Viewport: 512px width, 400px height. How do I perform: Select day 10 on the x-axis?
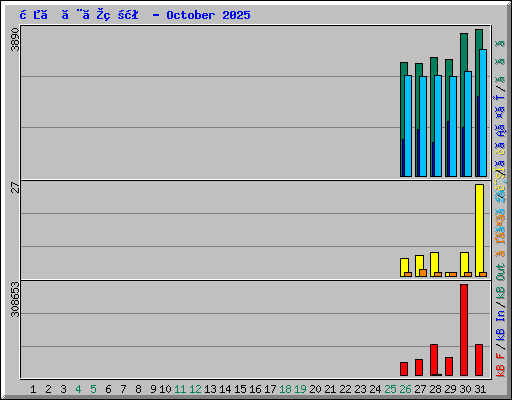tap(165, 389)
